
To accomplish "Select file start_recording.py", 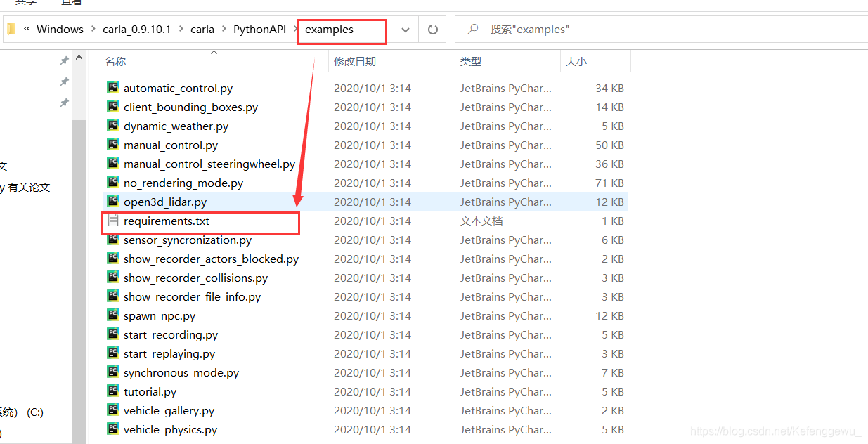I will [x=171, y=335].
